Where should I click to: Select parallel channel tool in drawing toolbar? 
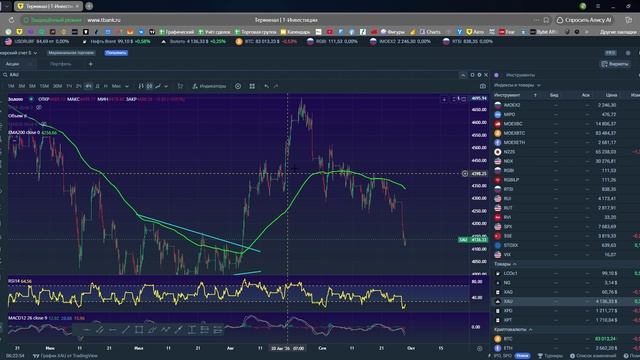[x=99, y=329]
